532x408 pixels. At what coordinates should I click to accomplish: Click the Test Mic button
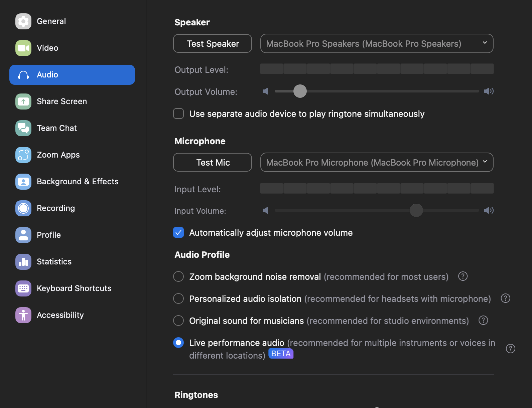click(213, 162)
